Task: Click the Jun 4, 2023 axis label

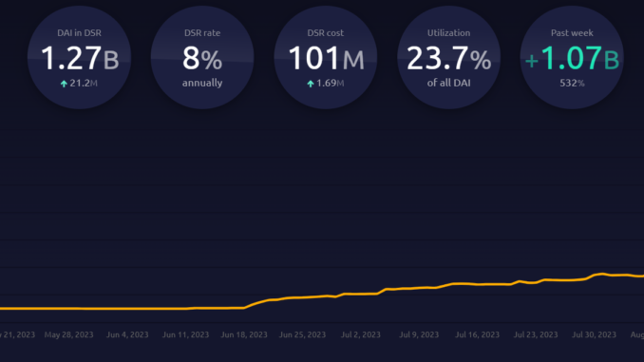Action: click(127, 334)
